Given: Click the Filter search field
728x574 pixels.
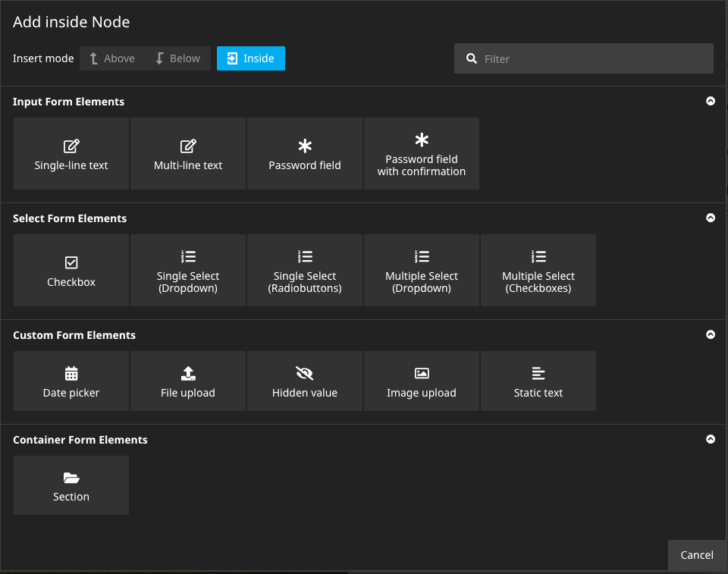Looking at the screenshot, I should click(x=583, y=58).
